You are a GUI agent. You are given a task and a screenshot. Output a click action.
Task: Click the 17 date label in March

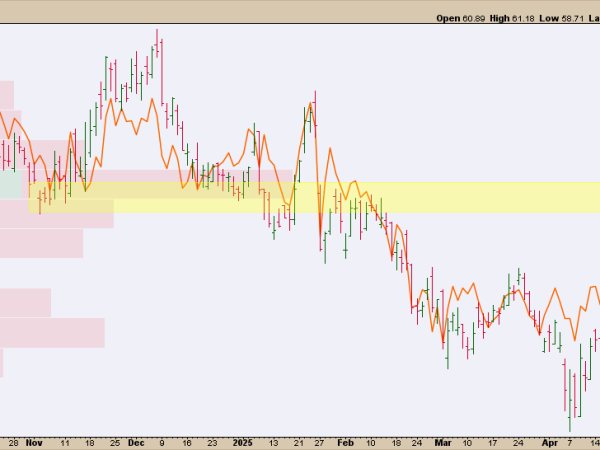pyautogui.click(x=492, y=443)
